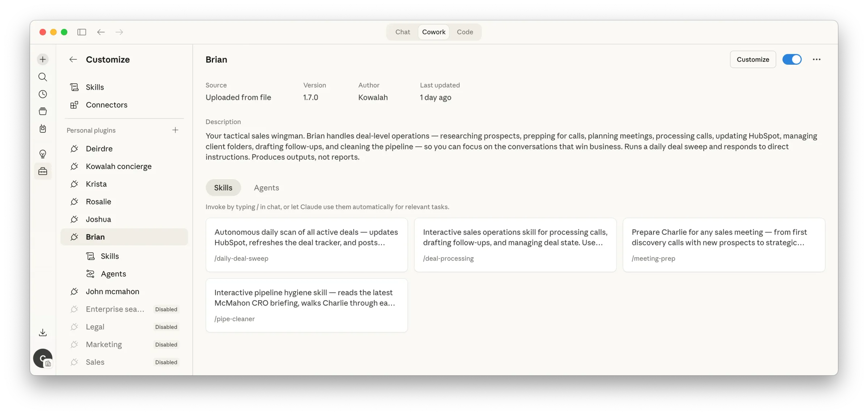
Task: Add a personal plugin with plus
Action: pyautogui.click(x=175, y=130)
